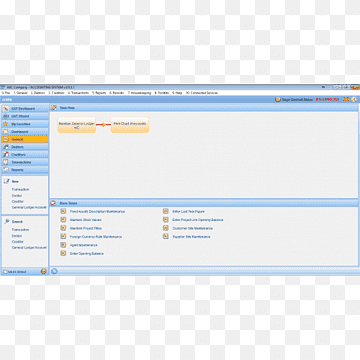Screen dimensions: 360x360
Task: Click icon beside Customer Site Maintenance
Action: coord(166,228)
